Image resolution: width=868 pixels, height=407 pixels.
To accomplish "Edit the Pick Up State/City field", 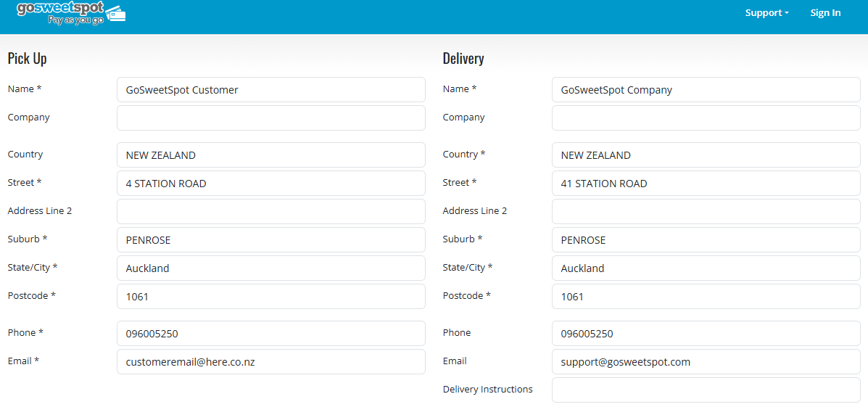I will point(271,268).
